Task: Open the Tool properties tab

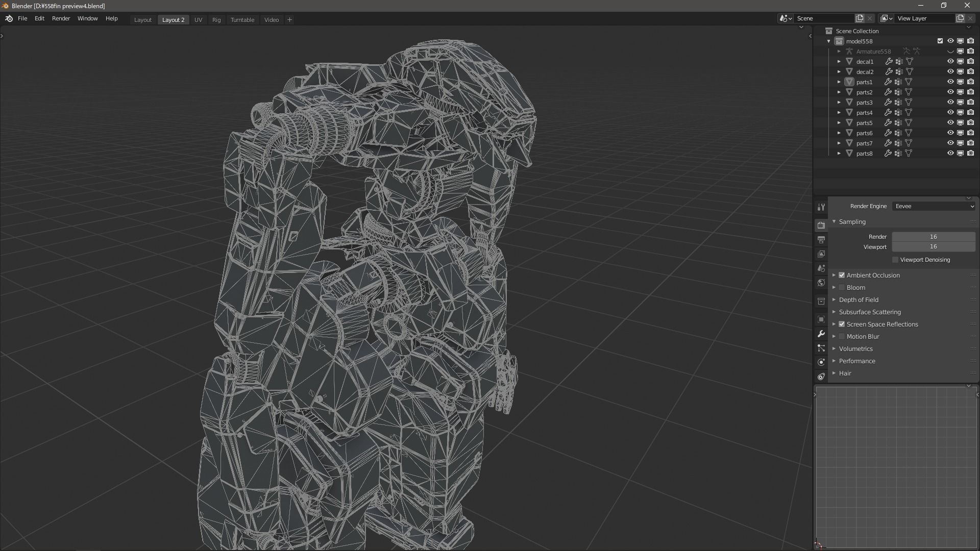Action: [x=821, y=207]
